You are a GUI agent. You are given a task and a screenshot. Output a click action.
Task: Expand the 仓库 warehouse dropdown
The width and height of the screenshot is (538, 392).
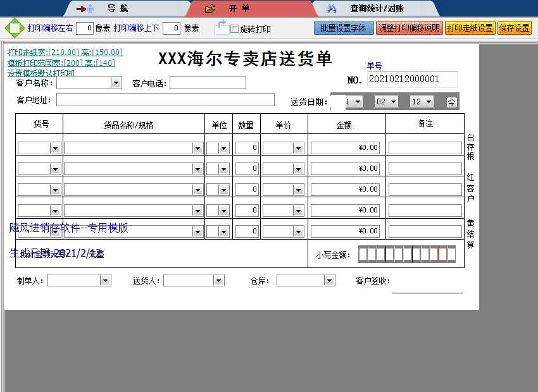tap(329, 280)
